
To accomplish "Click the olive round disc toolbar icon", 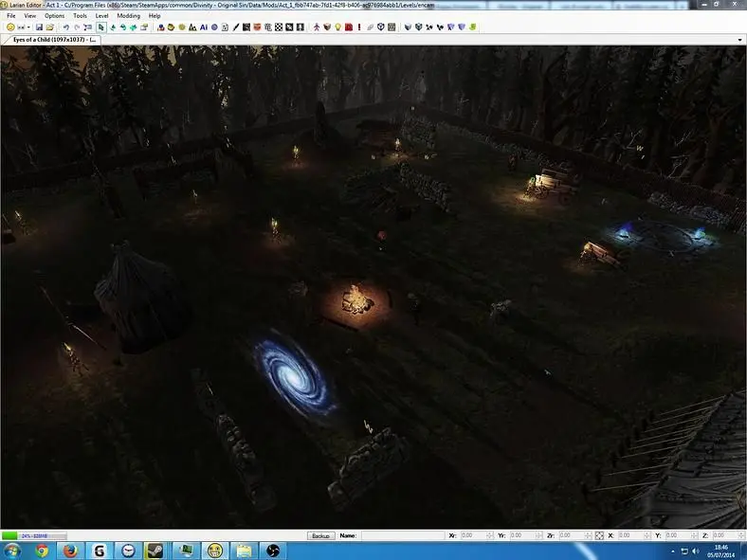I will [x=181, y=27].
